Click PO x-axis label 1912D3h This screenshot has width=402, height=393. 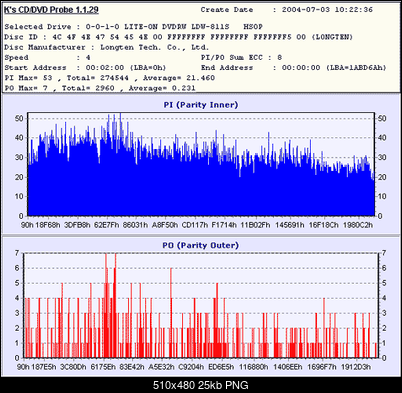pyautogui.click(x=356, y=367)
